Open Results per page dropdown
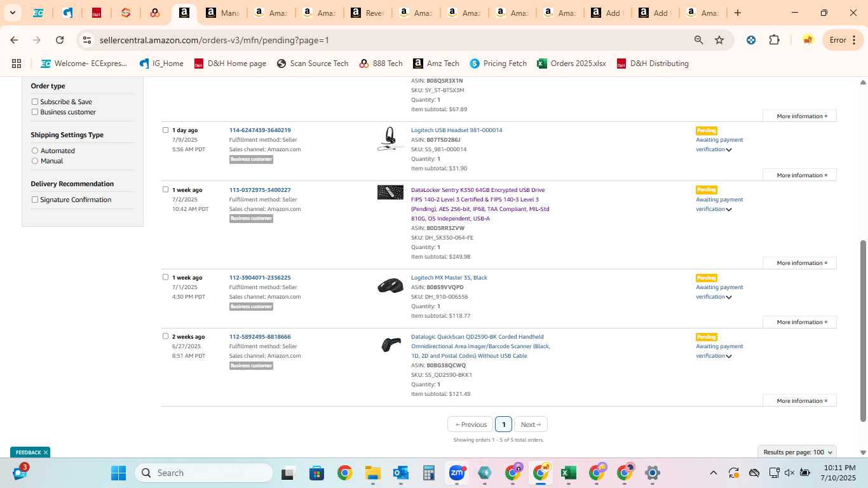Viewport: 868px width, 488px height. (797, 452)
